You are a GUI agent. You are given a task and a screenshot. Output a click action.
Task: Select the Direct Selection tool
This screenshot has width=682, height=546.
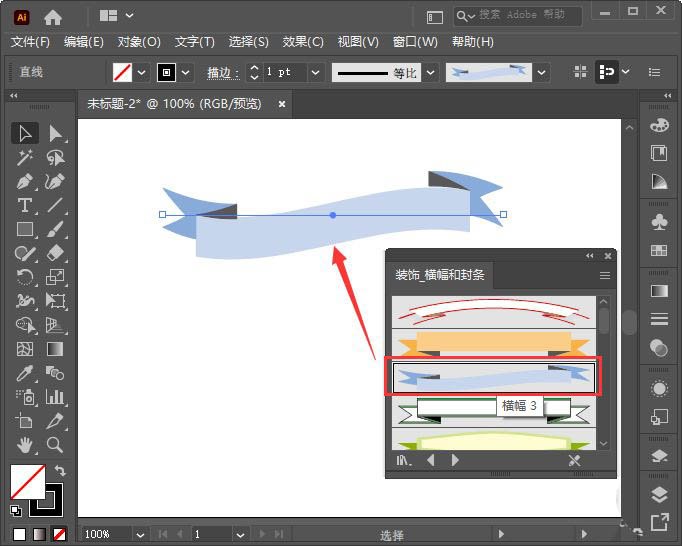coord(55,134)
